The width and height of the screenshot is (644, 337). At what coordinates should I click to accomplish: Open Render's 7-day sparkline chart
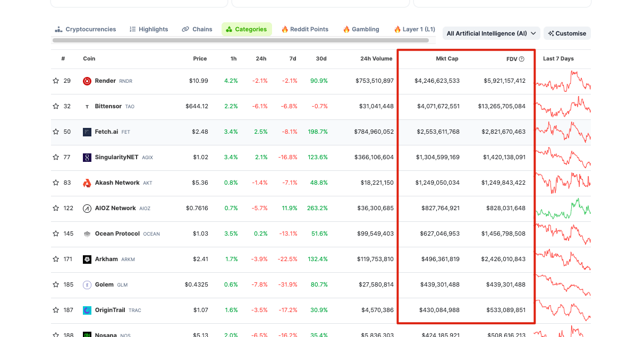[x=563, y=81]
